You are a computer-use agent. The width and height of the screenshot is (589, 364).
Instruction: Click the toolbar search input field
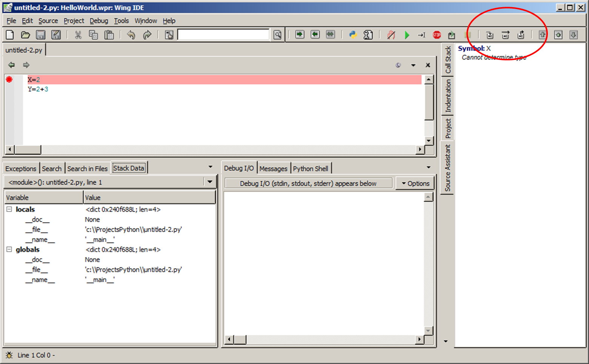coord(223,35)
